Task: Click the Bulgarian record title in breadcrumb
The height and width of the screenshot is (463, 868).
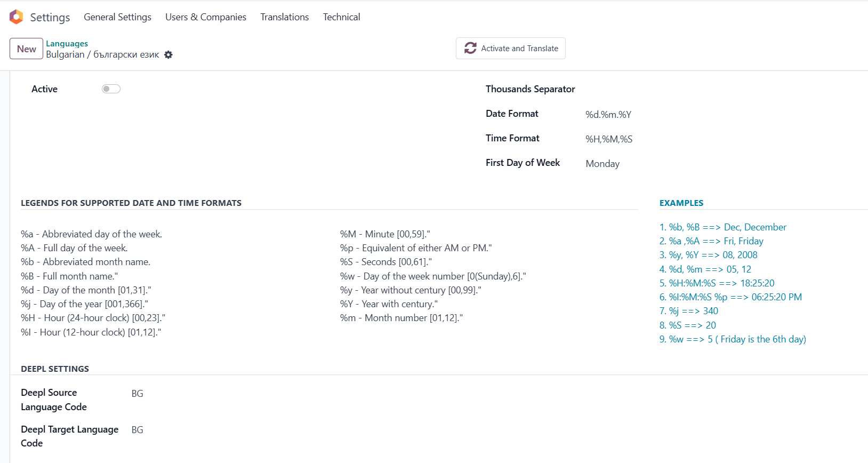Action: (102, 54)
